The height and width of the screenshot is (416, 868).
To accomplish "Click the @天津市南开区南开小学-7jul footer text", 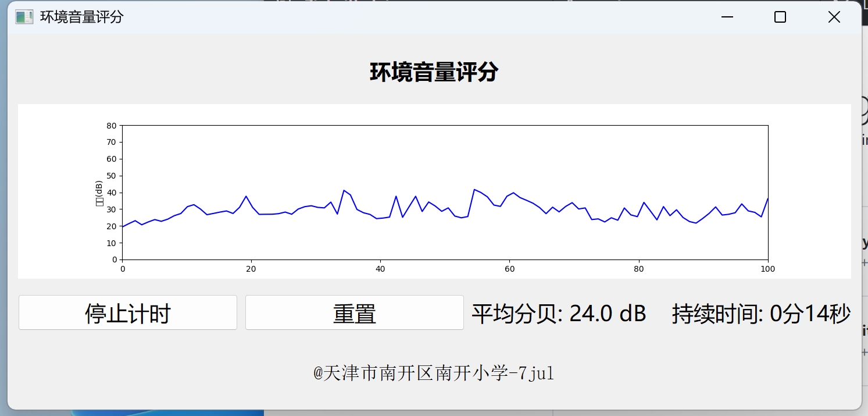I will [434, 373].
